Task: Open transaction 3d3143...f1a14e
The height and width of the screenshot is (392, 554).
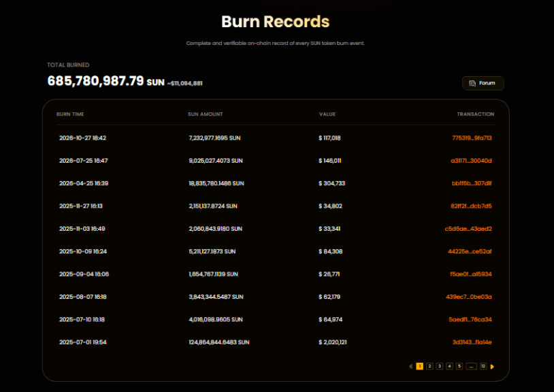Action: [472, 342]
